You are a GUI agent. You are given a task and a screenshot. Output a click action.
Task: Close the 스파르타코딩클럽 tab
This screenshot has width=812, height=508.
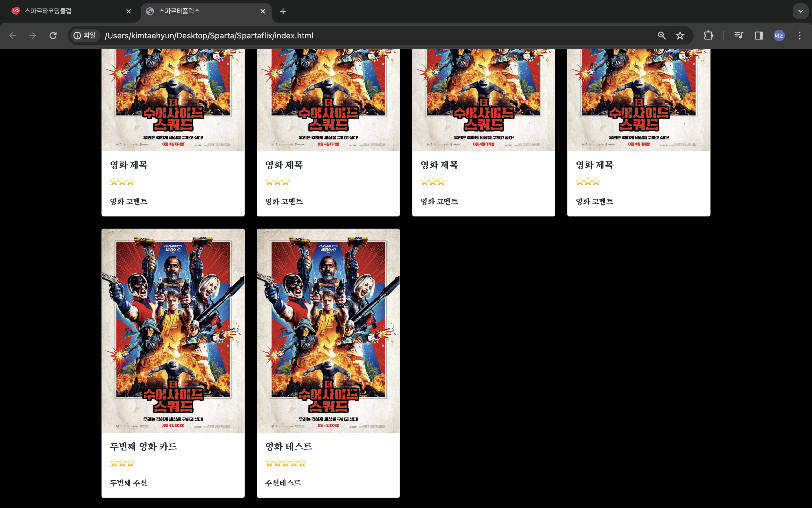coord(129,11)
